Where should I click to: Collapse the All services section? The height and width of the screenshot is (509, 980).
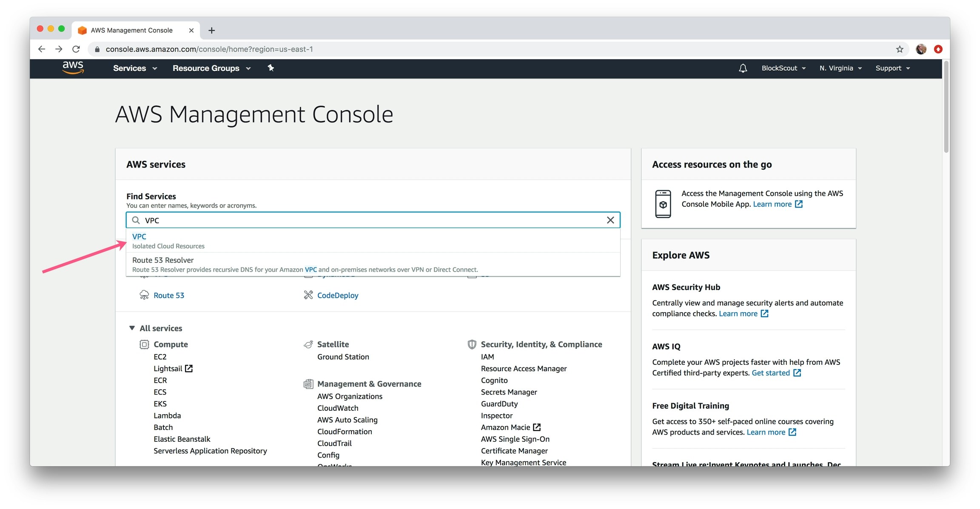pyautogui.click(x=132, y=328)
